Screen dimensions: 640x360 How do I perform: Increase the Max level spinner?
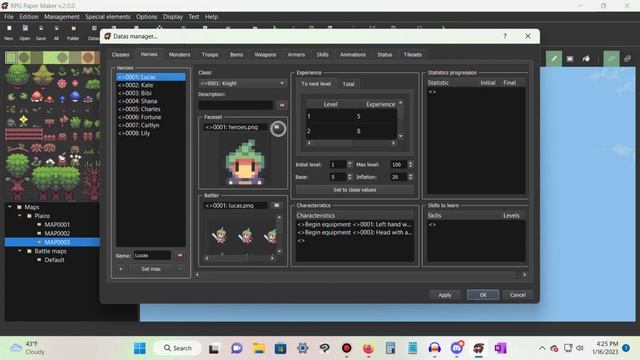[x=411, y=162]
